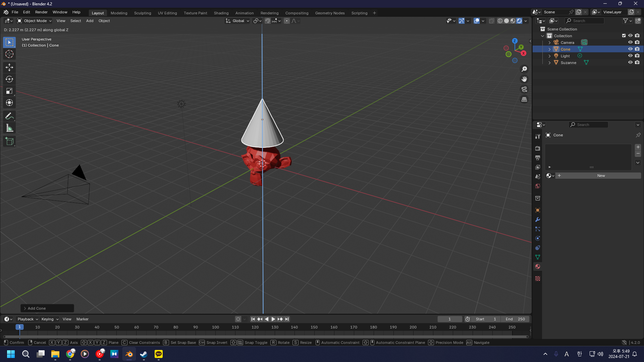Choose the Annotate pencil tool
The width and height of the screenshot is (644, 362).
9,116
